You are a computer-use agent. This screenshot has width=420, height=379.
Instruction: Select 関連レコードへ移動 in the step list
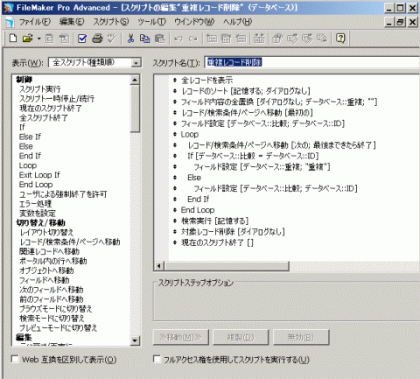click(49, 251)
